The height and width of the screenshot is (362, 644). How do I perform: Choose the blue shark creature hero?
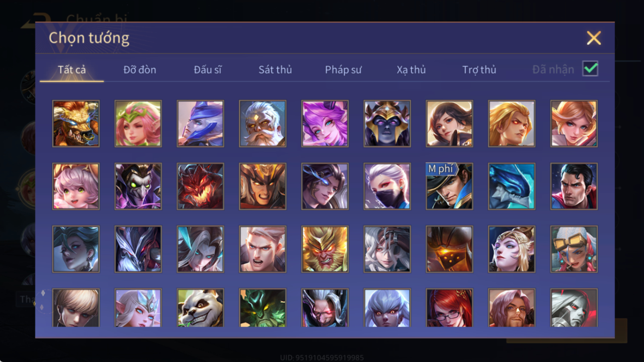[512, 187]
